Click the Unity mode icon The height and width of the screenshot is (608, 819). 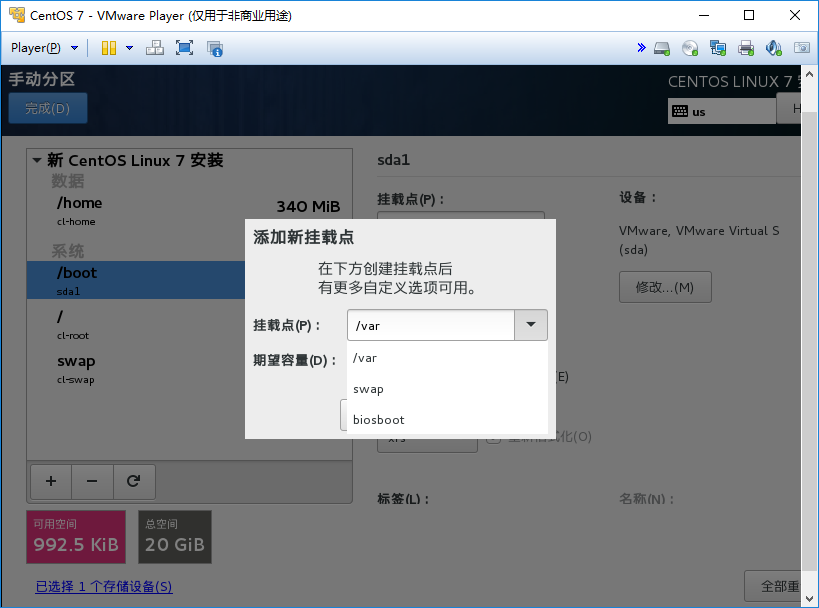click(x=215, y=49)
